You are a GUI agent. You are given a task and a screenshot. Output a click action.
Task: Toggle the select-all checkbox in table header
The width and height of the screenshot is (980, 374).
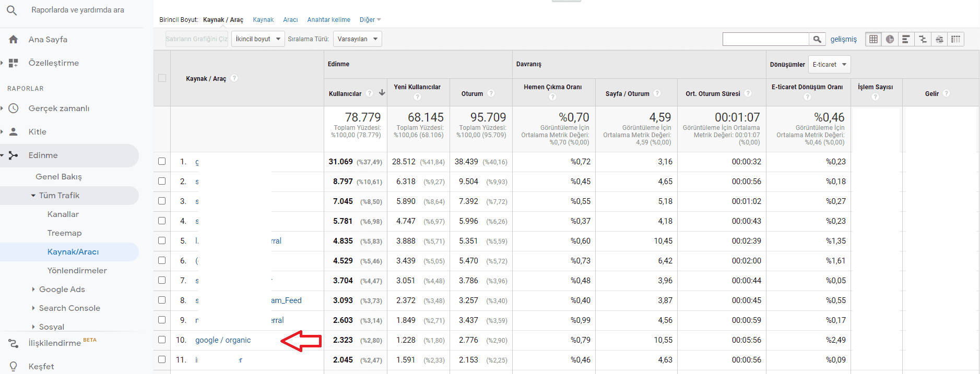162,78
